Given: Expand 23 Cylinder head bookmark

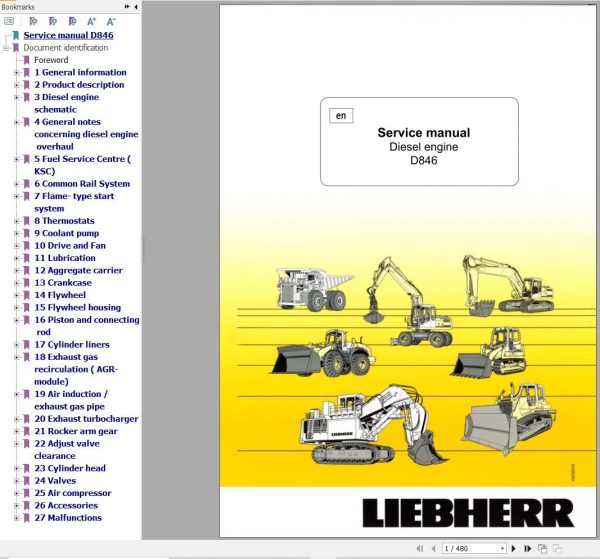Looking at the screenshot, I should click(16, 468).
